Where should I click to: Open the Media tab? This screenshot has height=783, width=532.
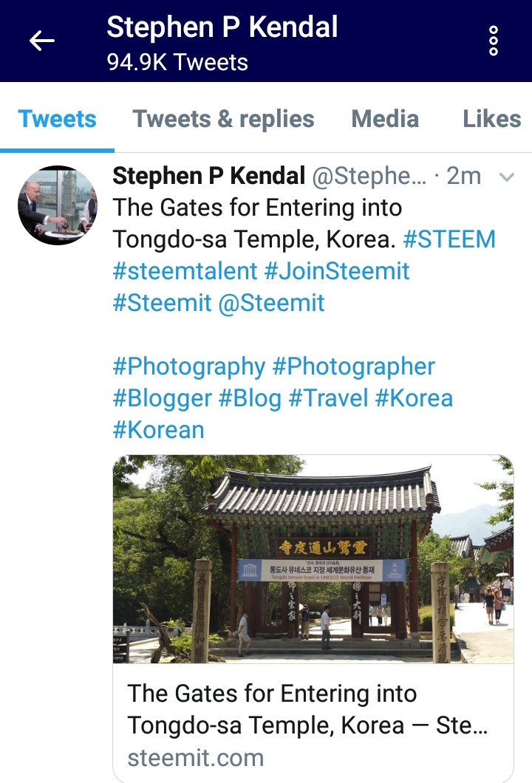point(385,119)
